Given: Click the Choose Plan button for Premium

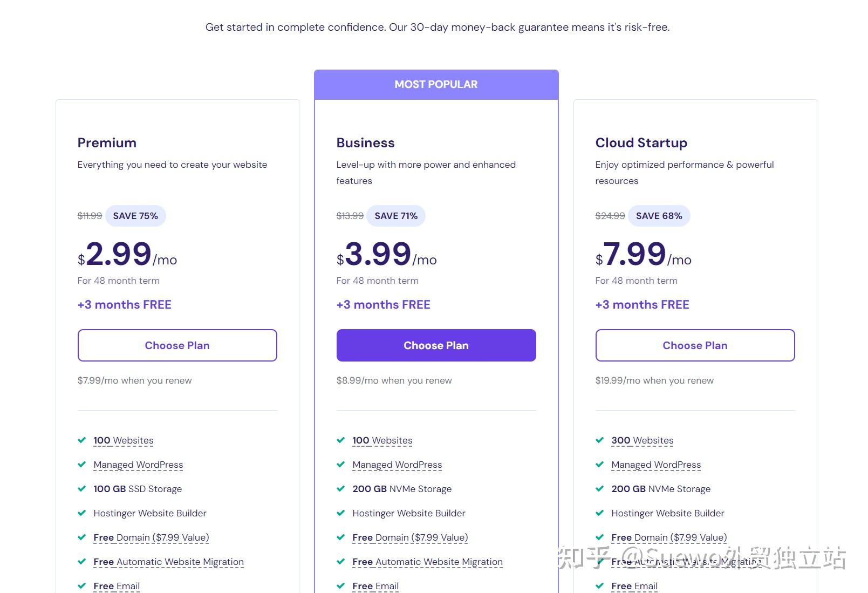Looking at the screenshot, I should click(177, 345).
